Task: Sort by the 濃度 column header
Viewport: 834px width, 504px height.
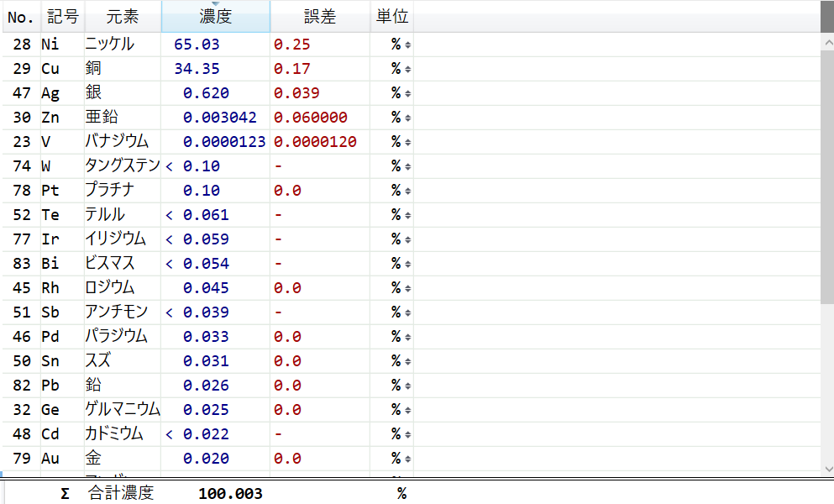Action: click(x=216, y=17)
